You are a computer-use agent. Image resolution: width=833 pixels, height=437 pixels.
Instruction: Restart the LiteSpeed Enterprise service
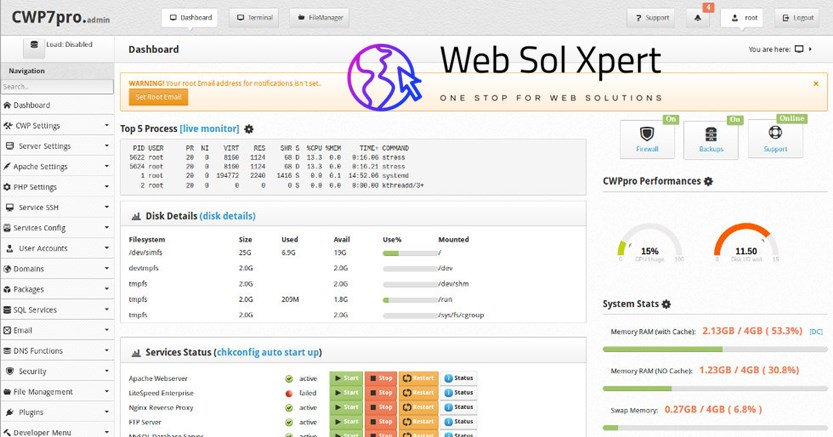(x=419, y=393)
